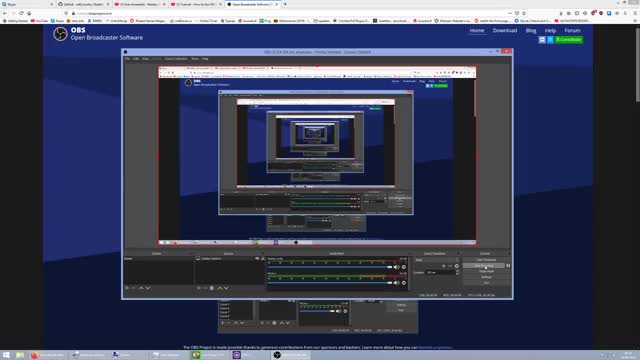This screenshot has width=640, height=360.
Task: Toggle the lock on Display Capture source
Action: pos(262,259)
